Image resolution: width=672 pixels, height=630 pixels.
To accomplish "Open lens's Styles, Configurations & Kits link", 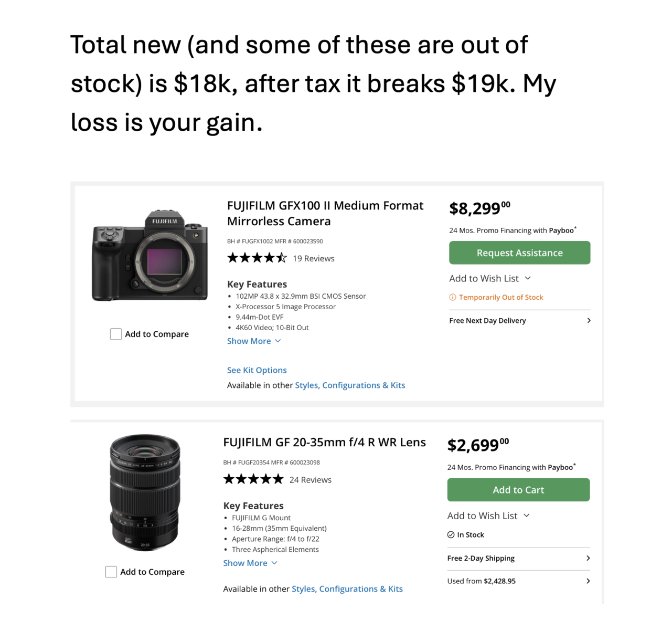I will [347, 589].
